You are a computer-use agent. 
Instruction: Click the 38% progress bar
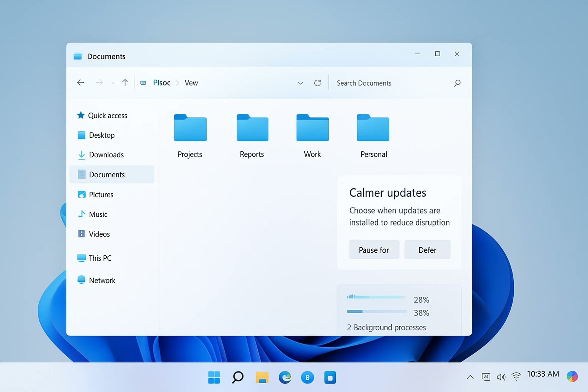pos(377,312)
